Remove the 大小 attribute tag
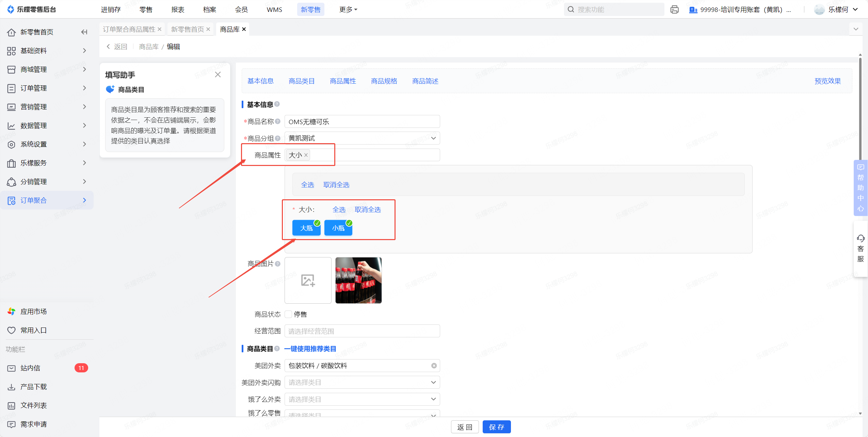Viewport: 868px width, 437px height. [306, 155]
